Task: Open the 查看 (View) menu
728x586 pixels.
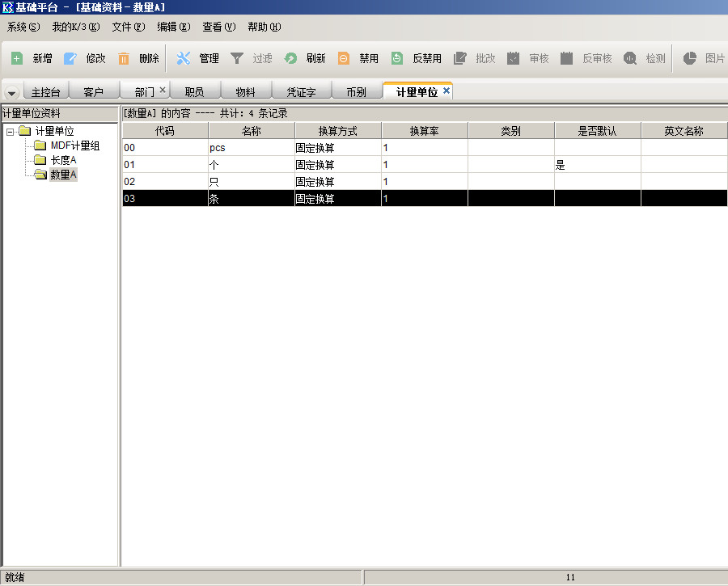Action: [218, 27]
